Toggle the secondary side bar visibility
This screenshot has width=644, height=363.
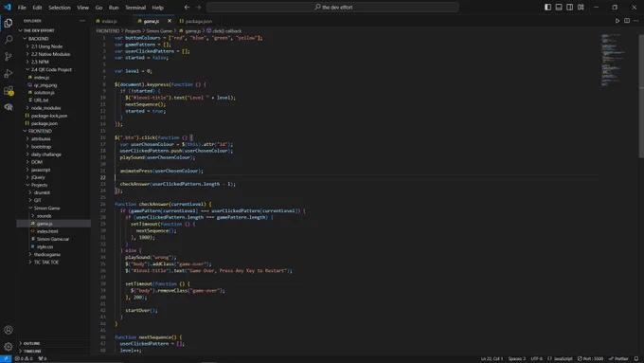click(x=570, y=7)
